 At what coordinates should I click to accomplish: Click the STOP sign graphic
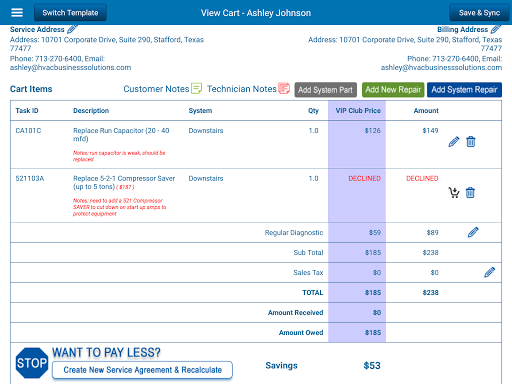[x=32, y=363]
